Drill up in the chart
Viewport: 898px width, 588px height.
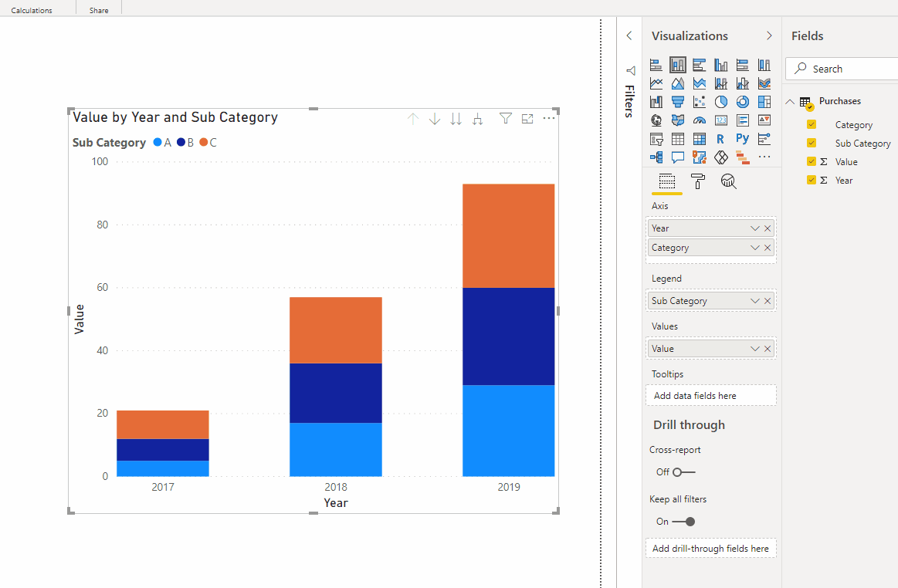coord(413,119)
